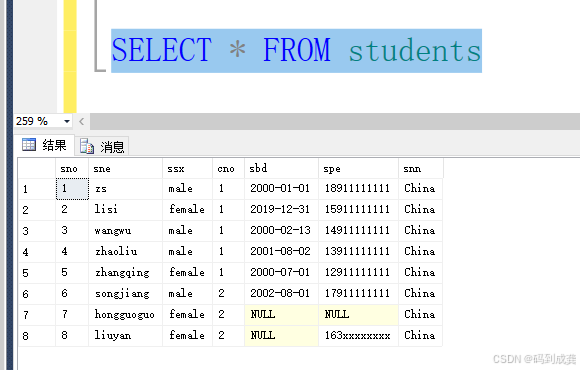Click ssx cell female in lisi row
This screenshot has width=580, height=370.
[x=188, y=210]
